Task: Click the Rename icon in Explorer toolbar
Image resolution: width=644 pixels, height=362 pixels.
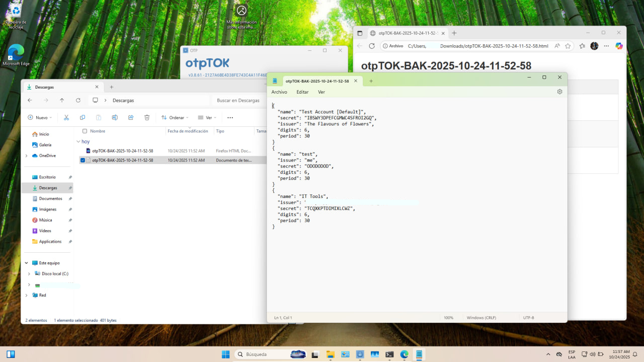Action: click(x=114, y=117)
